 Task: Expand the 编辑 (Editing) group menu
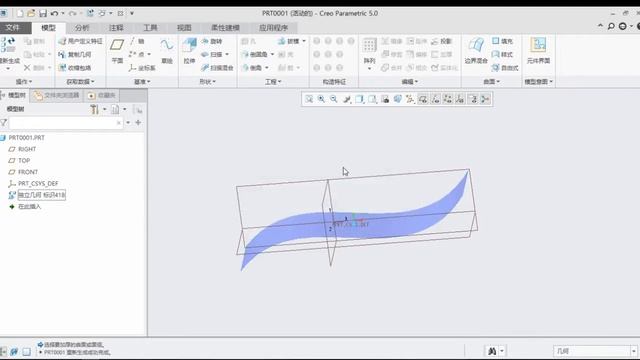click(409, 82)
